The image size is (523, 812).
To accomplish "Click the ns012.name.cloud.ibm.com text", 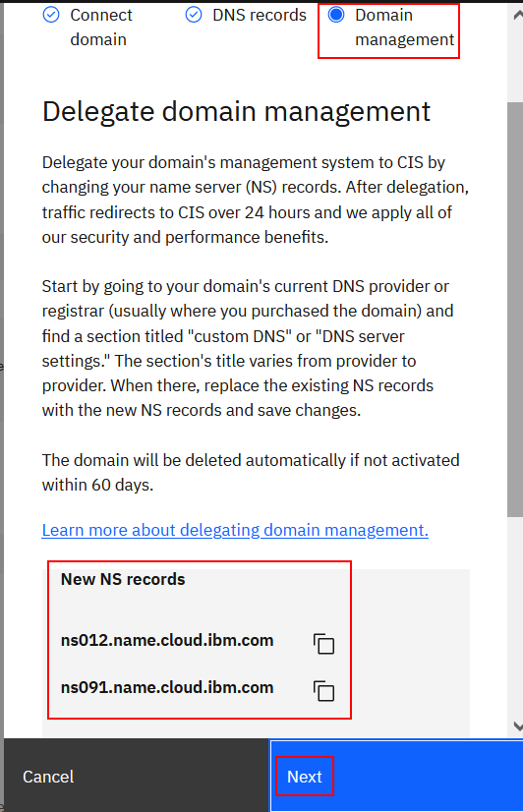I will click(167, 641).
